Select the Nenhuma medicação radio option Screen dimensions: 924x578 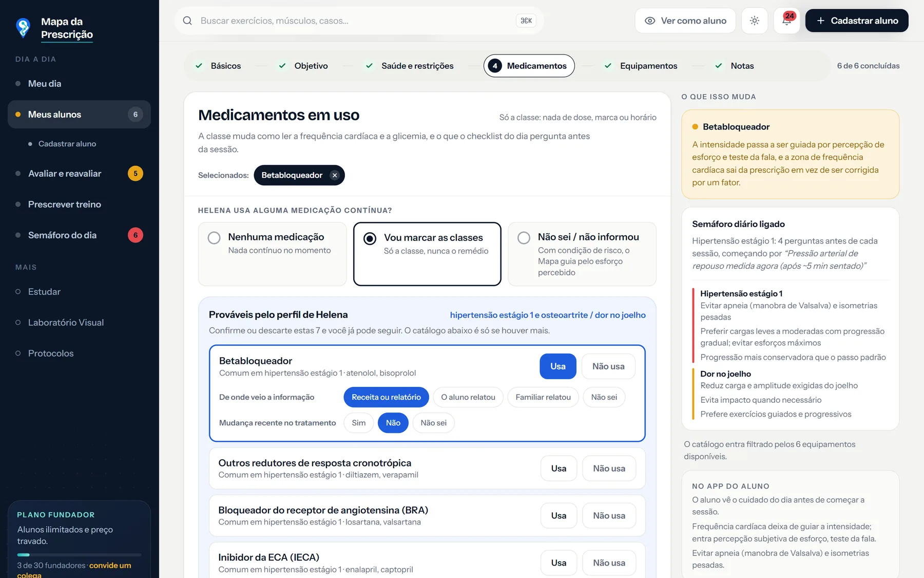(x=273, y=254)
